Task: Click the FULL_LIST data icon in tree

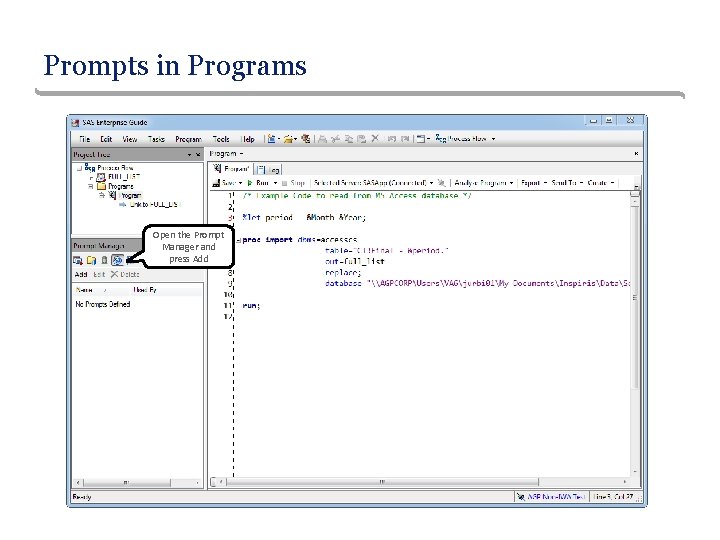Action: point(101,177)
